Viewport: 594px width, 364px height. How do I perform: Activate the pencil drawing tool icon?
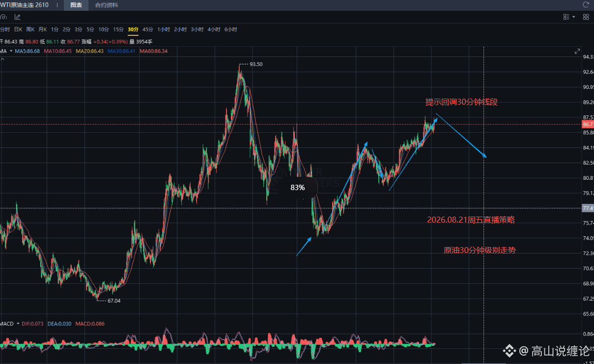click(x=17, y=17)
